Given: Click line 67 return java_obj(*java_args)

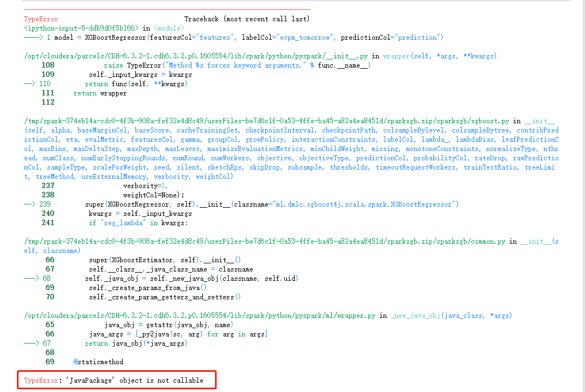Looking at the screenshot, I should [136, 343].
